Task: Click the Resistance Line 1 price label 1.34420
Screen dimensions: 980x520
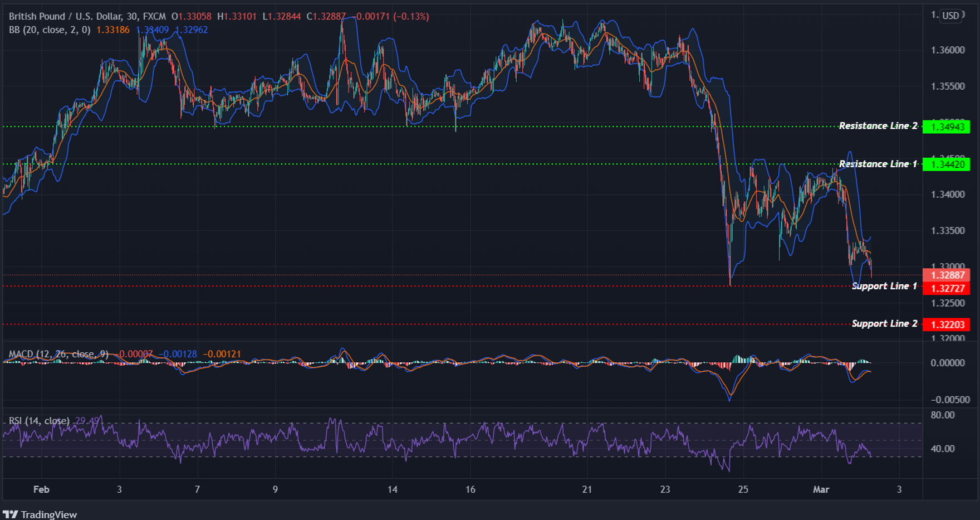Action: coord(947,165)
